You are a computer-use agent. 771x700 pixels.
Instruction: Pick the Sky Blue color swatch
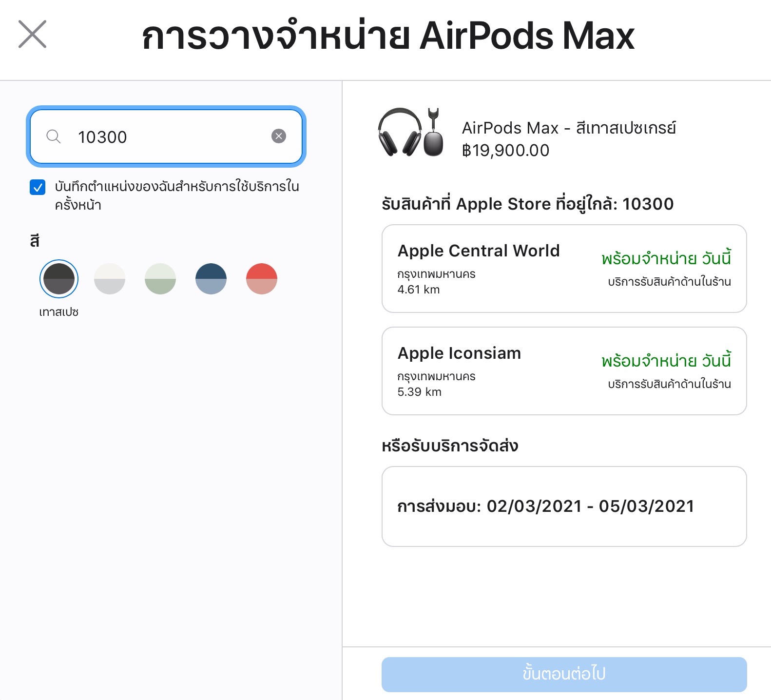211,279
